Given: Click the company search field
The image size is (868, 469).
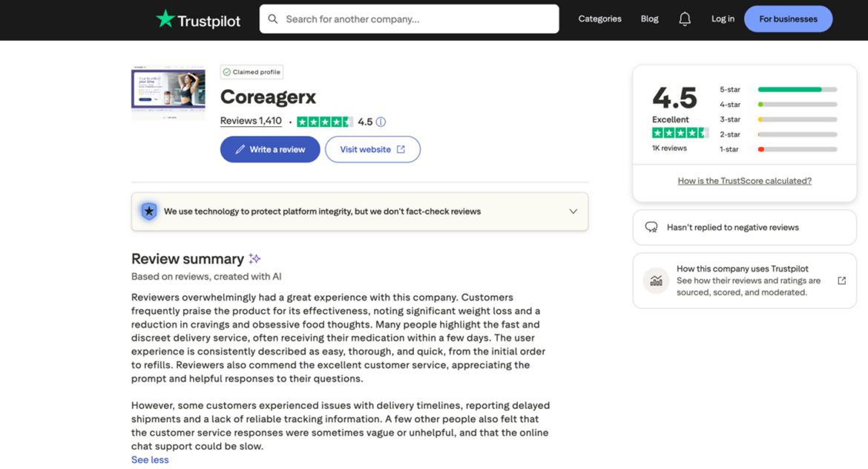Looking at the screenshot, I should [x=415, y=19].
